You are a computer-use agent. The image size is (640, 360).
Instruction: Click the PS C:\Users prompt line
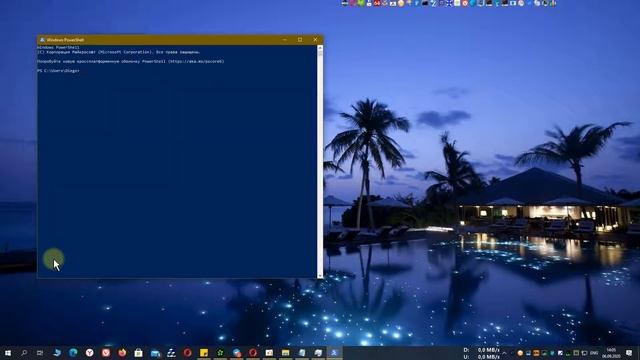[58, 71]
